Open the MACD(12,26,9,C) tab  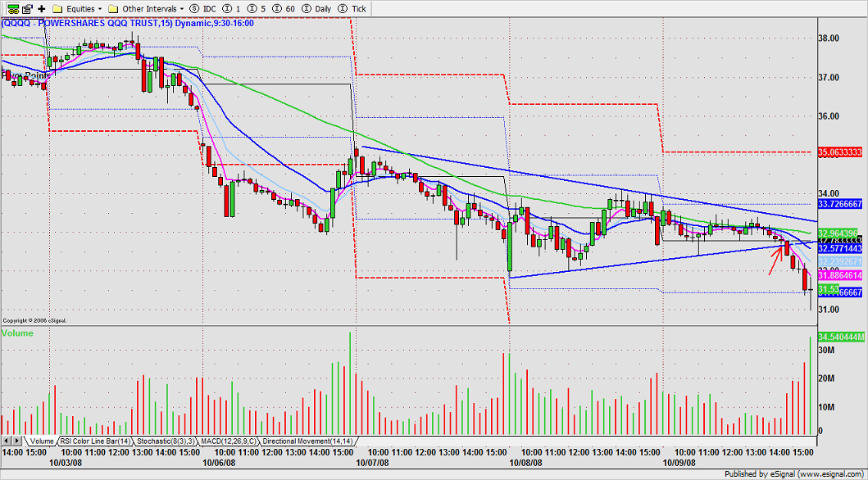[x=229, y=442]
